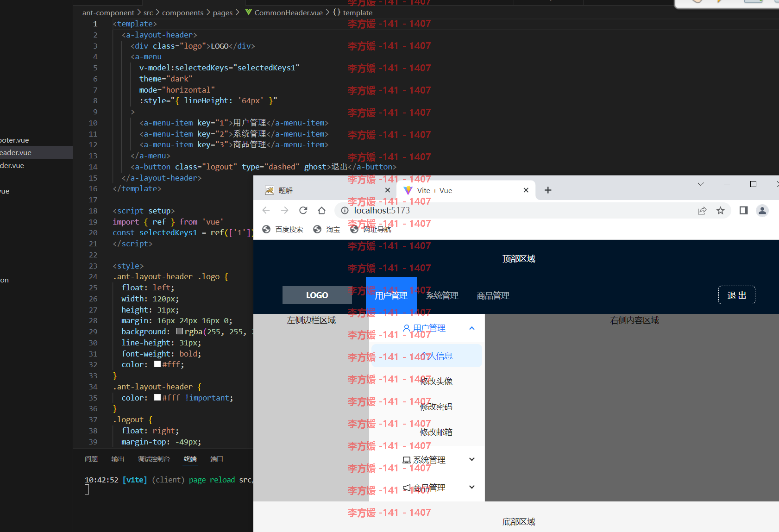The image size is (779, 532).
Task: Click the 退出 logout button
Action: point(737,295)
